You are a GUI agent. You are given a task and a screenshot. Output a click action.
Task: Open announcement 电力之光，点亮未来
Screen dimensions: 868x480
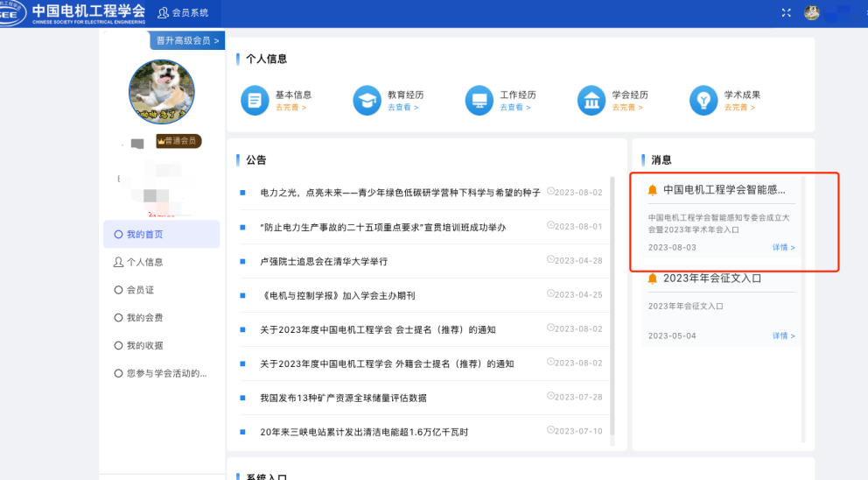coord(400,193)
